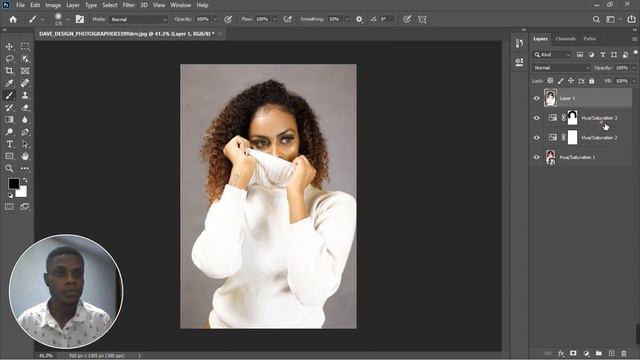Select the Object Selection tool
This screenshot has width=640, height=360.
[25, 59]
